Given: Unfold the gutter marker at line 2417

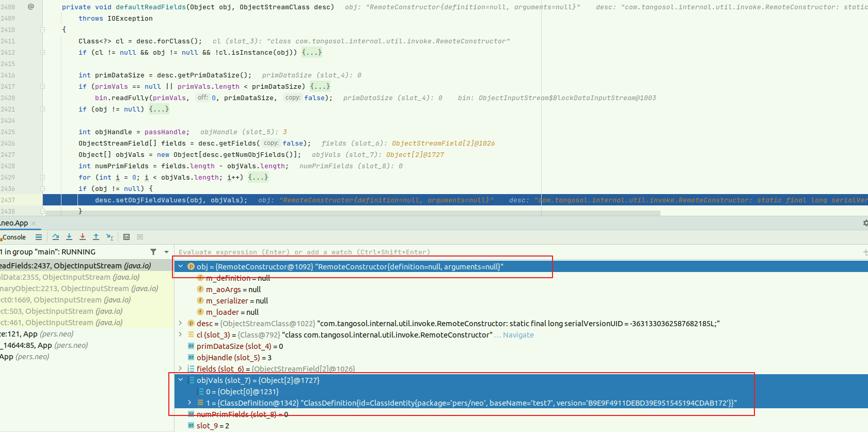Looking at the screenshot, I should 42,87.
